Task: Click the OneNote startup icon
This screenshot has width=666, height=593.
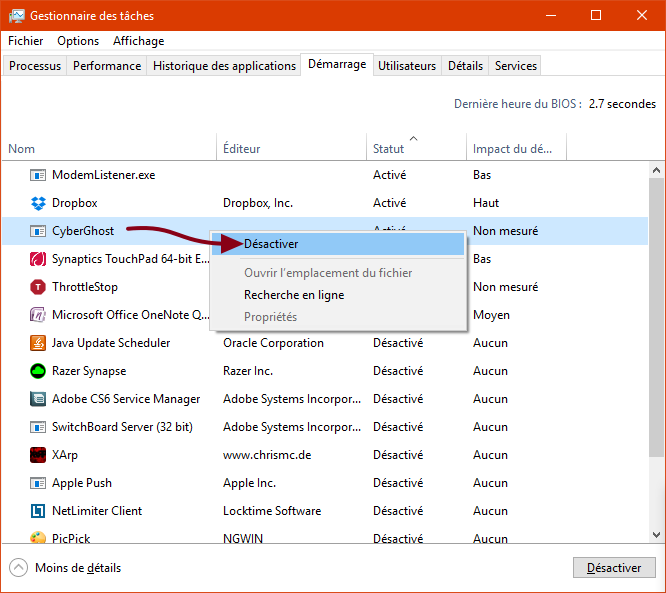Action: pyautogui.click(x=38, y=315)
